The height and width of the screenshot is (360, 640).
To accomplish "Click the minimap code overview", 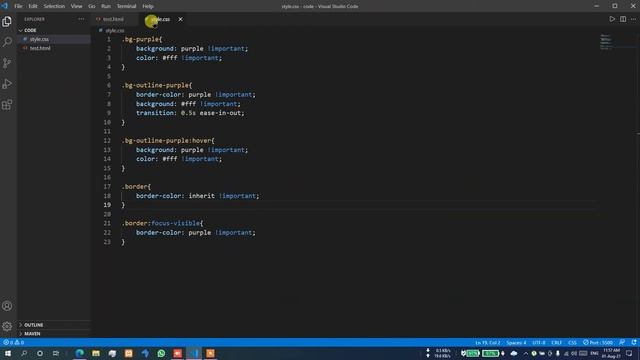I will click(607, 42).
